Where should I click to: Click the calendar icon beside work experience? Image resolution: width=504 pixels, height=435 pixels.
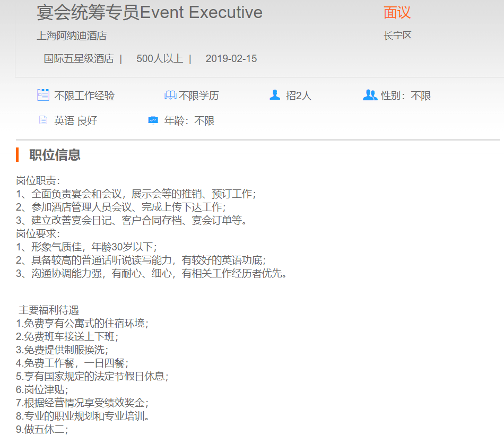click(43, 95)
